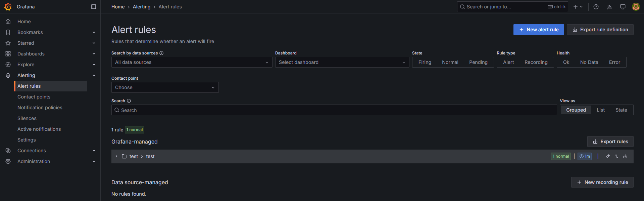
Task: Click the Alerting bell icon in sidebar
Action: (8, 75)
